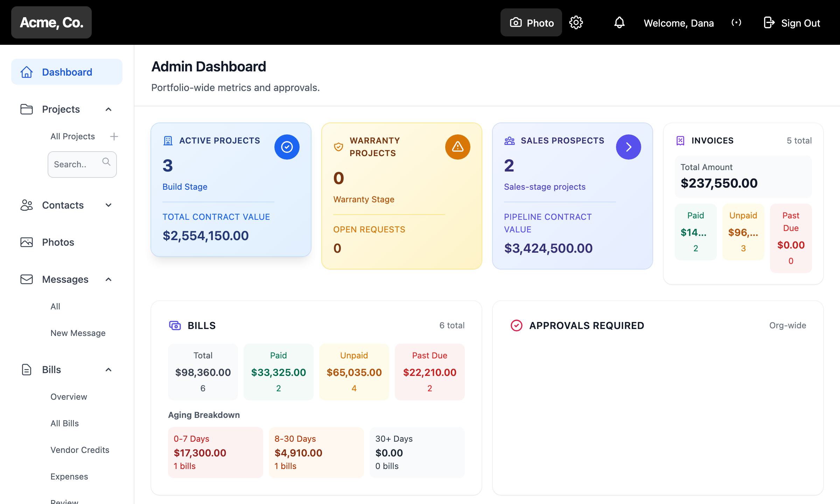Click the Sales Prospects people icon

(510, 141)
